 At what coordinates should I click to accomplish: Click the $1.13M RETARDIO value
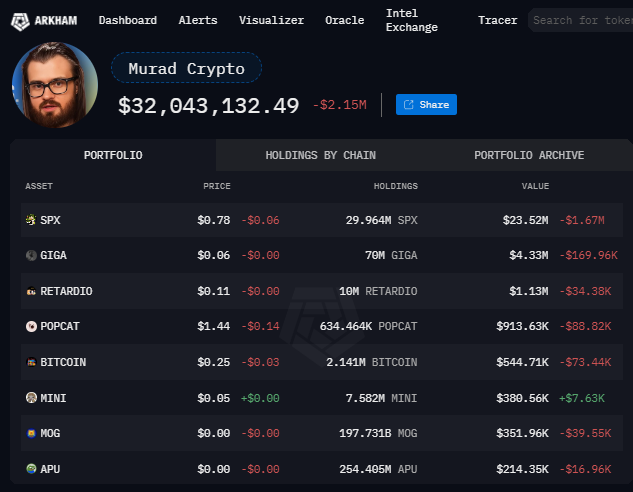[x=528, y=291]
